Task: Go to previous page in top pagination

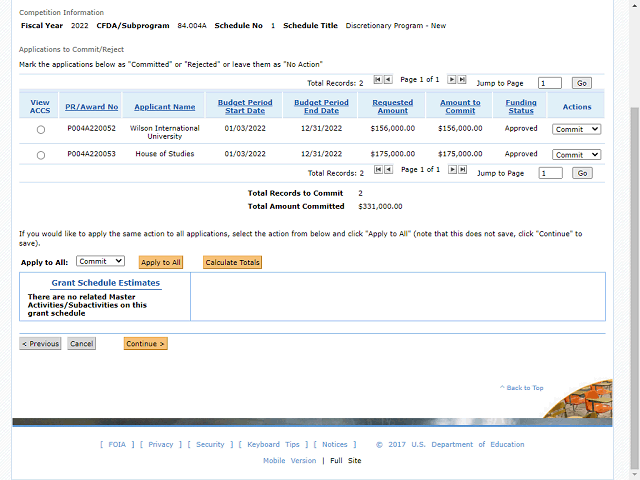Action: coord(388,80)
